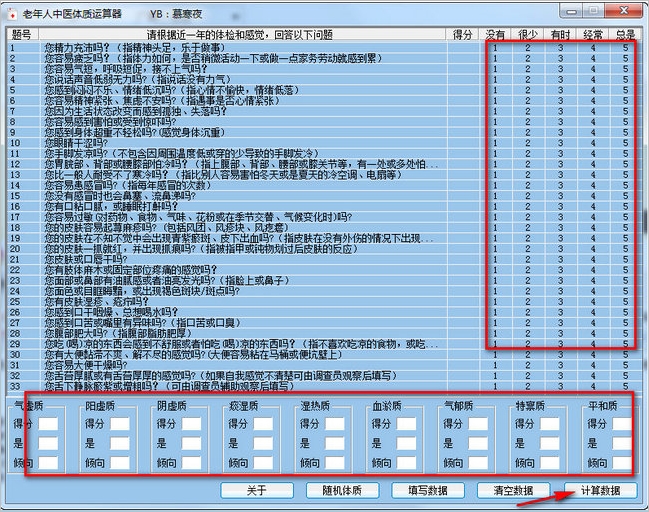The image size is (649, 512).
Task: Select question row 27 口苦或异味
Action: tap(324, 322)
